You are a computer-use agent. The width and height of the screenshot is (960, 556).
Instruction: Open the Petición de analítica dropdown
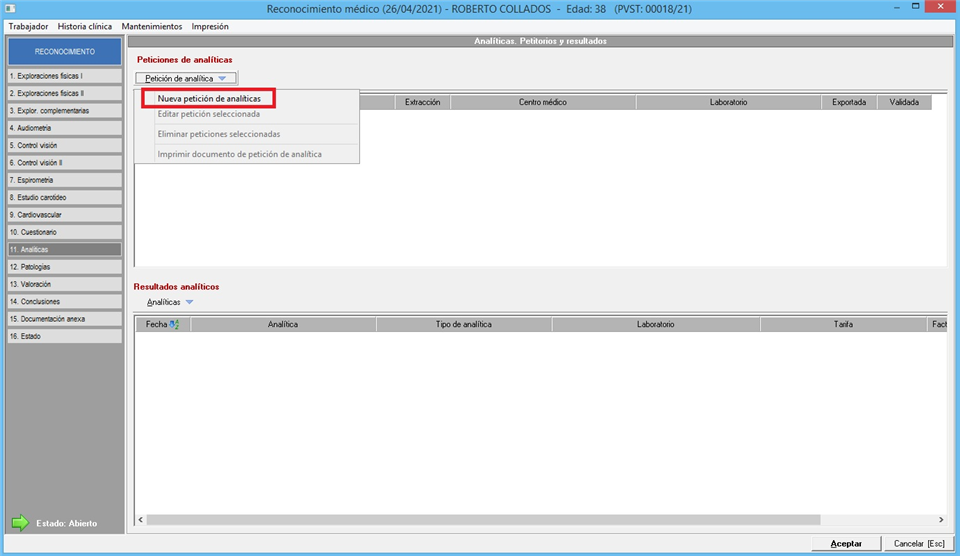tap(186, 78)
